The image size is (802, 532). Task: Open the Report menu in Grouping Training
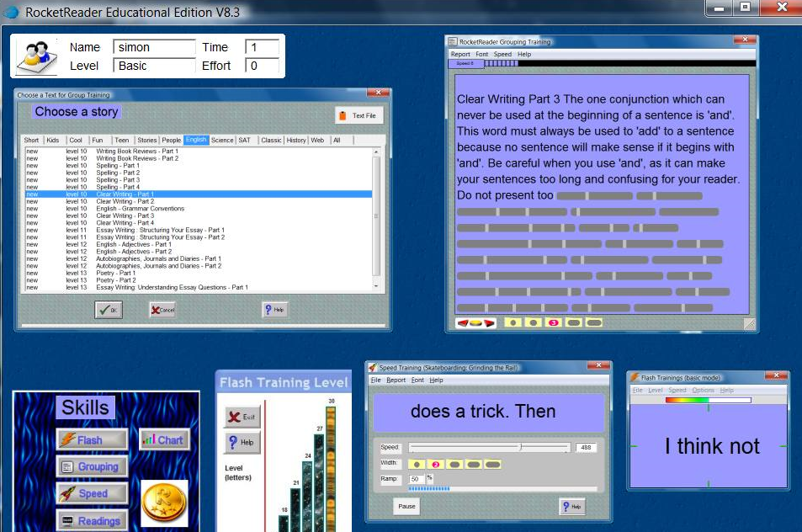pos(460,54)
